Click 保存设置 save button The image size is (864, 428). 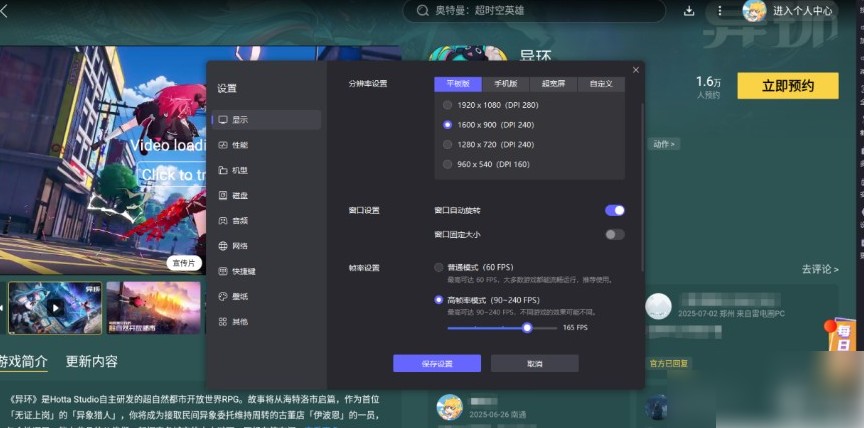click(x=437, y=364)
